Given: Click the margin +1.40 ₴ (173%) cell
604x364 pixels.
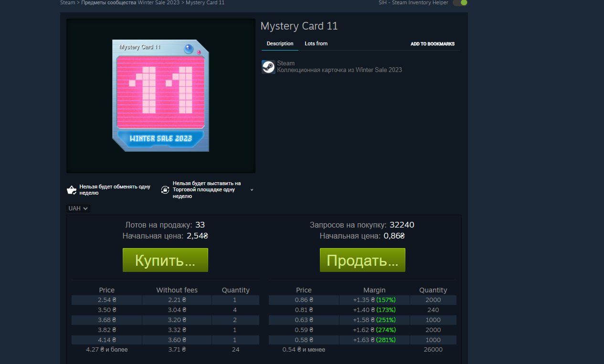Looking at the screenshot, I should pyautogui.click(x=374, y=310).
